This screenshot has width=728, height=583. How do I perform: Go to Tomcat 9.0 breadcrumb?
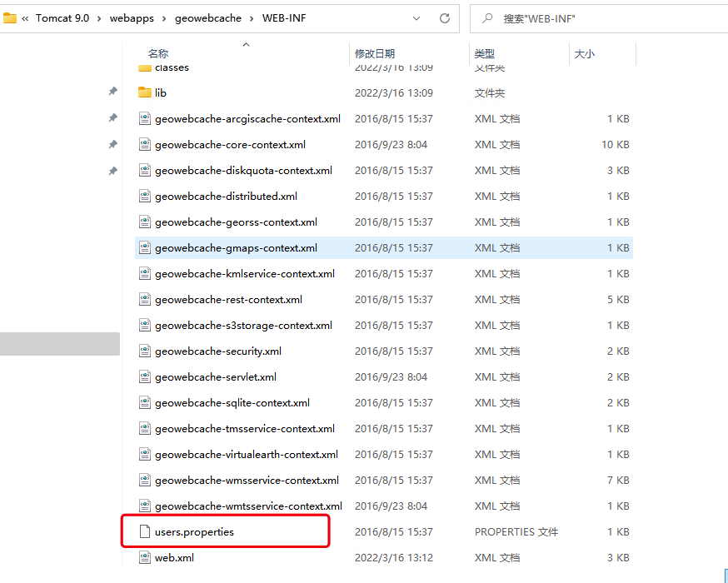click(x=63, y=17)
